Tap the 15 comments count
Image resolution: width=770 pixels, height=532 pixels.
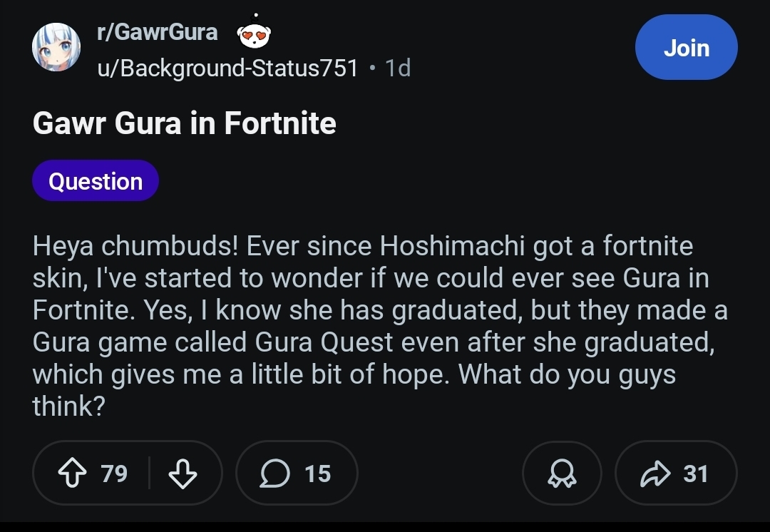tap(317, 474)
